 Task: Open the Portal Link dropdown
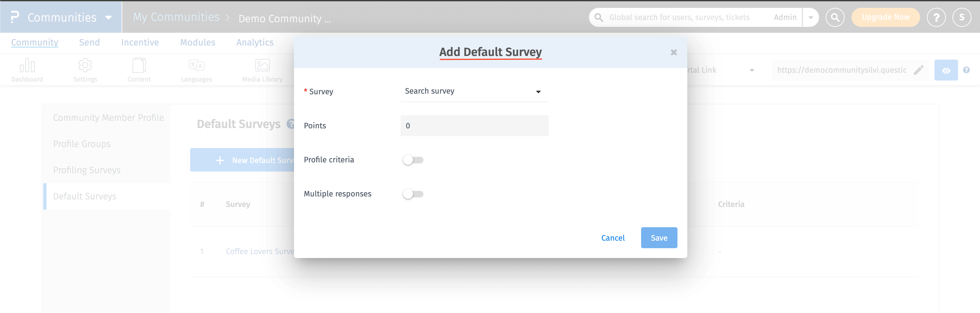tap(752, 70)
